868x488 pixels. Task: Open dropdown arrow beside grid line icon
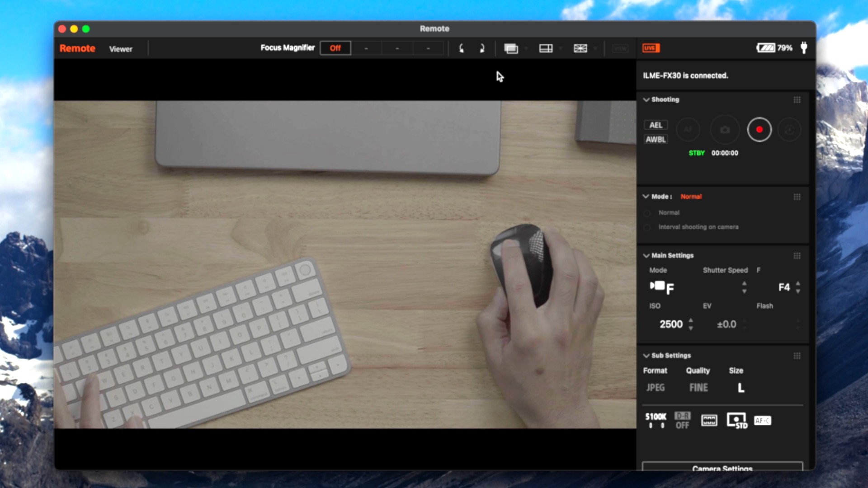(x=595, y=48)
